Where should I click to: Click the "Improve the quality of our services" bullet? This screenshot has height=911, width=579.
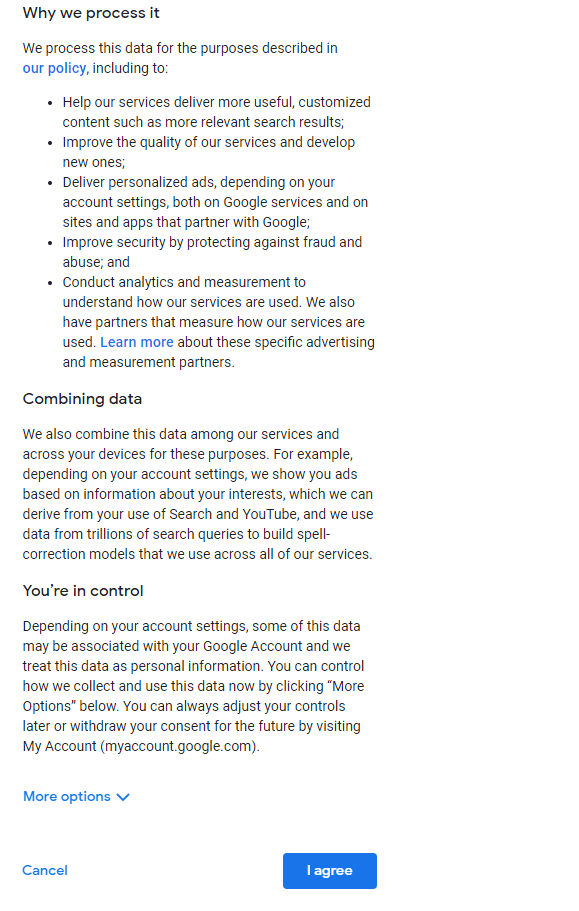(208, 152)
